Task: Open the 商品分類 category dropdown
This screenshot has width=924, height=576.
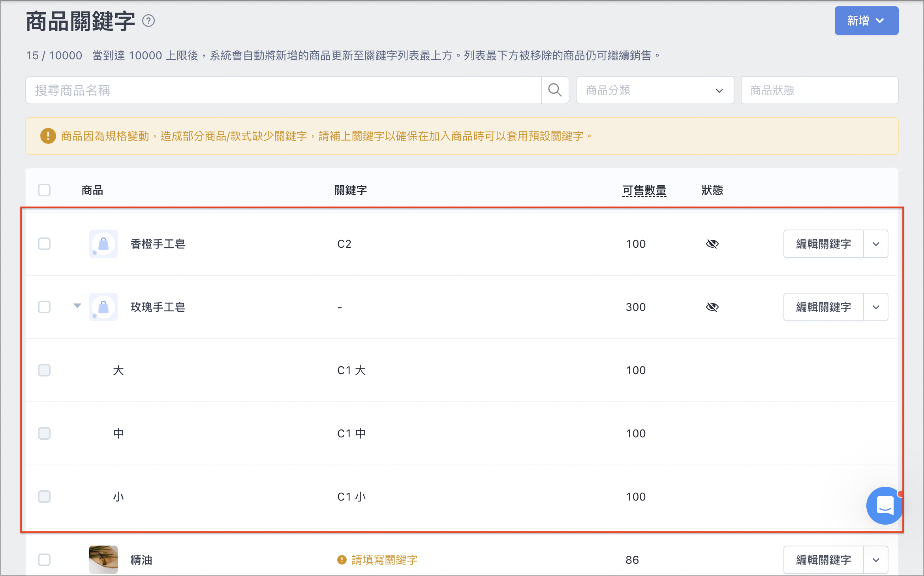Action: pyautogui.click(x=655, y=90)
